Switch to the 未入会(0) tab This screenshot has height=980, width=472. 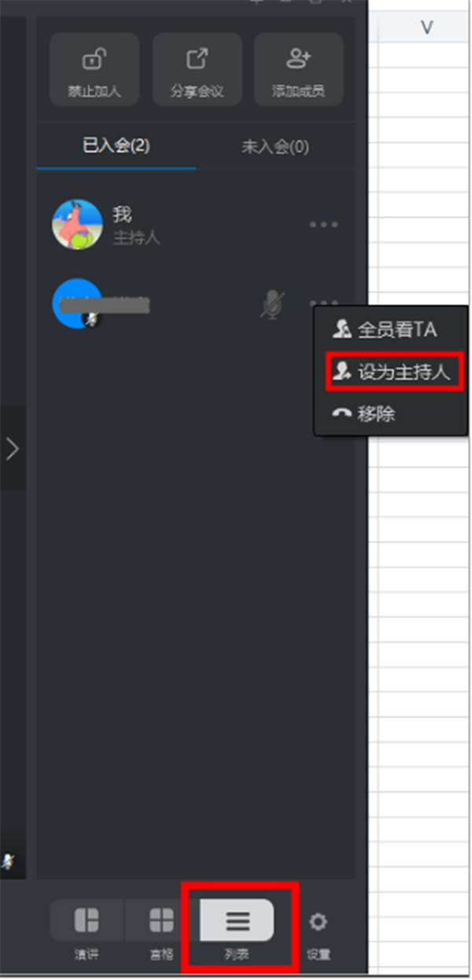[275, 146]
